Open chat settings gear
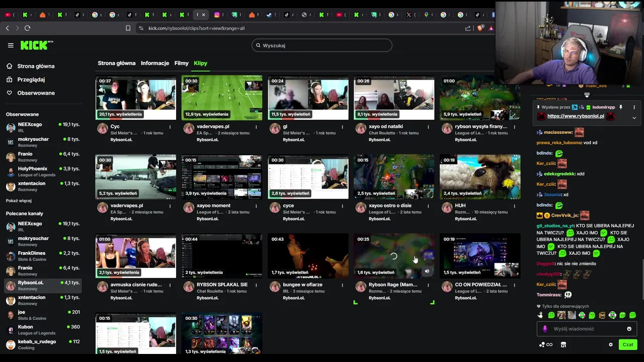The image size is (644, 362). [x=611, y=345]
